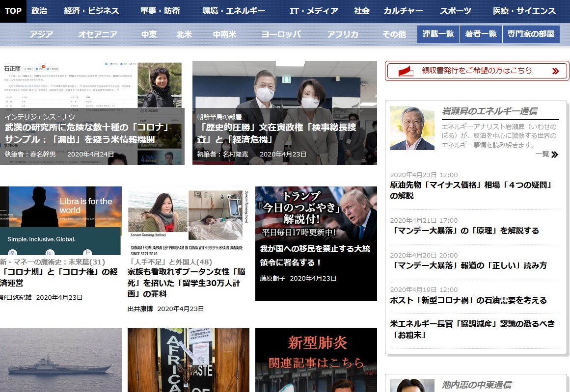The height and width of the screenshot is (392, 570).
Task: Select the 北米 region link
Action: pyautogui.click(x=184, y=34)
